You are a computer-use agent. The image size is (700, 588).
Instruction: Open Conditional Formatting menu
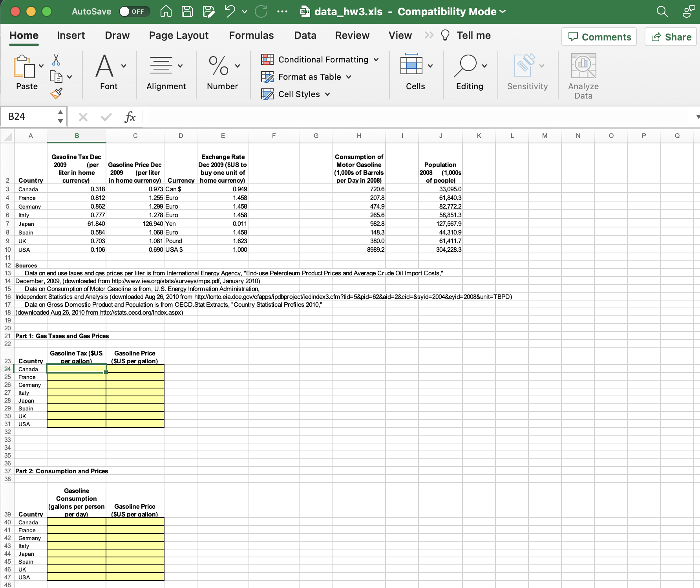320,60
